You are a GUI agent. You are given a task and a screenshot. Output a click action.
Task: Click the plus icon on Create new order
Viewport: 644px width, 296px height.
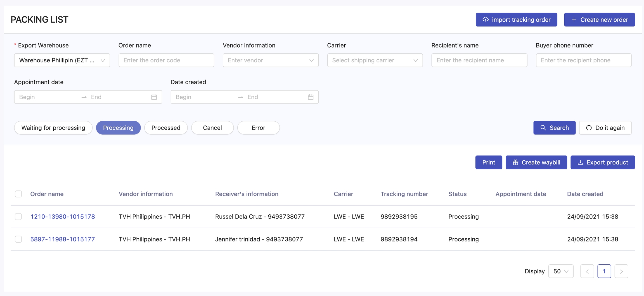574,20
